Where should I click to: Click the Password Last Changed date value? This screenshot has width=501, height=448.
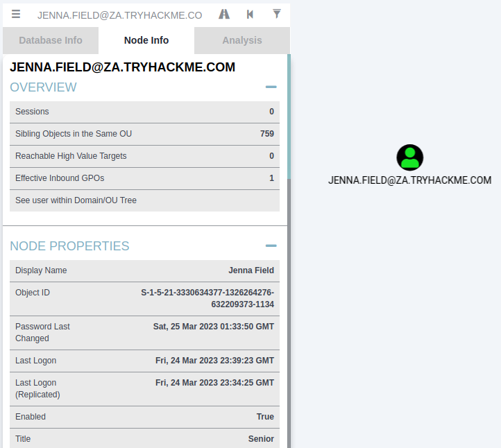(214, 327)
